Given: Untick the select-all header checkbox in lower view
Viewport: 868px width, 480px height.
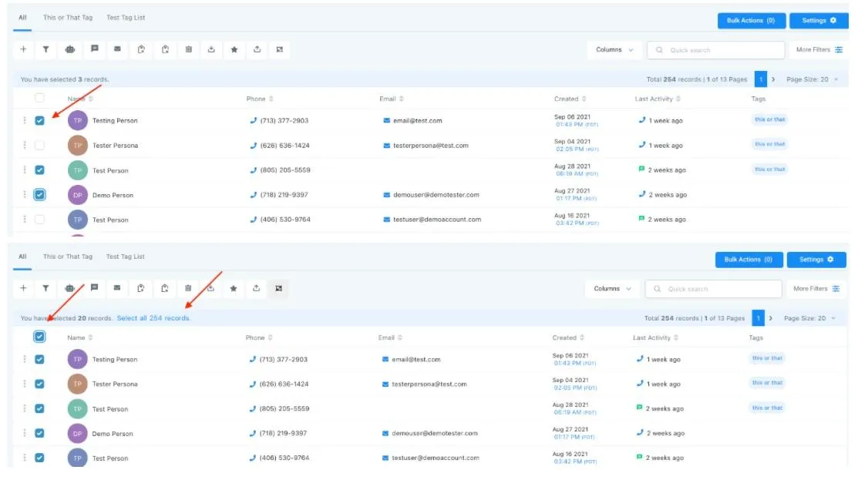Looking at the screenshot, I should click(39, 337).
